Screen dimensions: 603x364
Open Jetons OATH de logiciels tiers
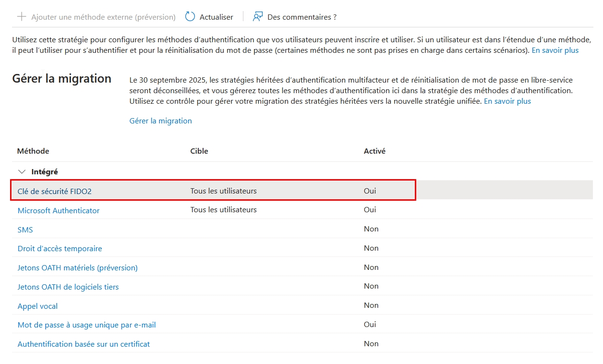[68, 287]
